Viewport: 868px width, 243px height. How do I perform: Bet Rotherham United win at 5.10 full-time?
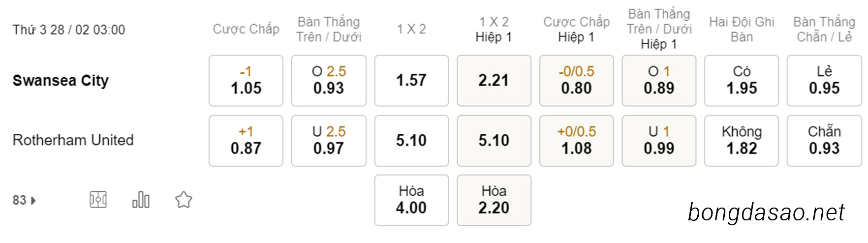click(411, 141)
